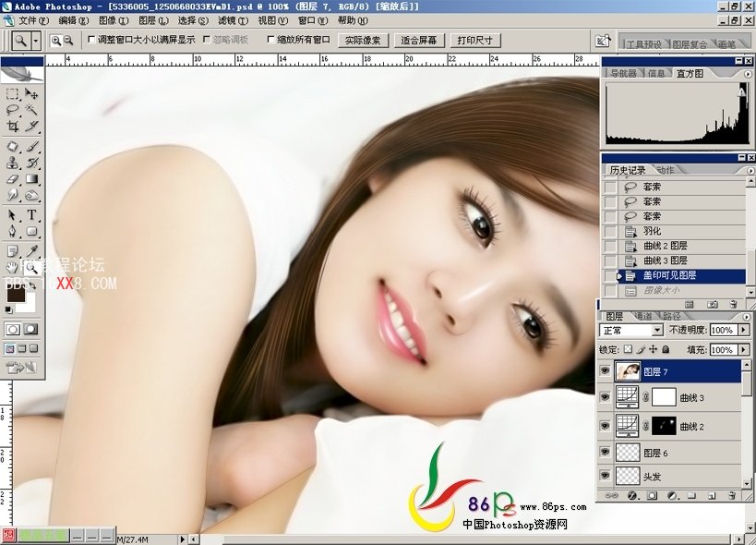The width and height of the screenshot is (756, 545).
Task: Click the 适合屏幕 button
Action: [420, 41]
